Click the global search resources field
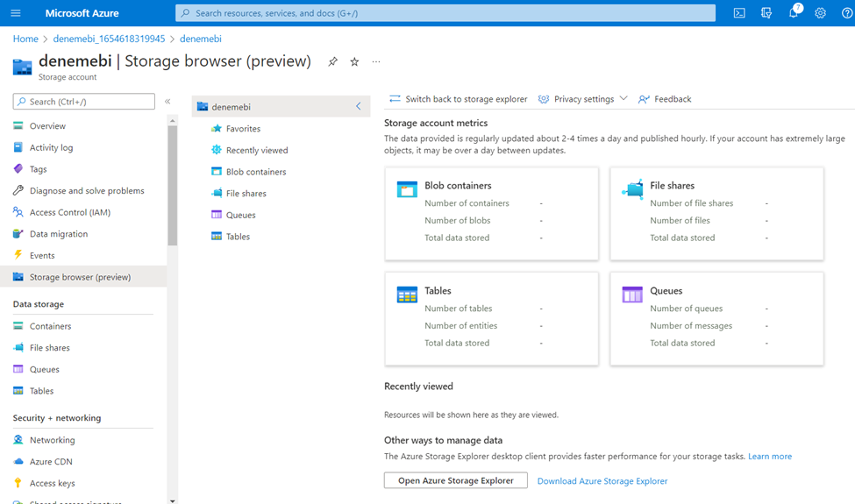The height and width of the screenshot is (504, 855). (x=445, y=13)
